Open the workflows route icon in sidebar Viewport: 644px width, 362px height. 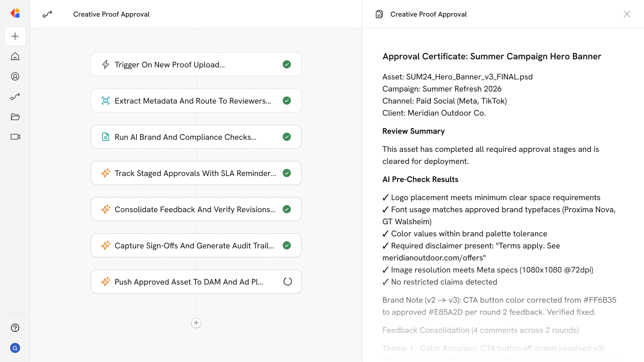click(15, 97)
